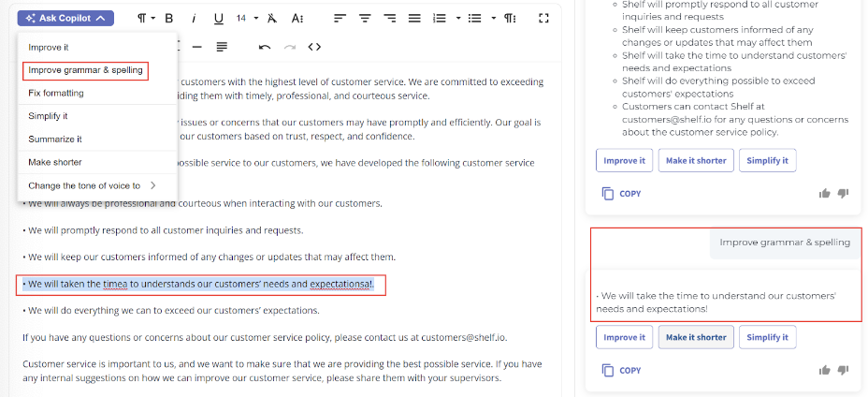Click Improve it below the grammar-corrected response
868x397 pixels.
pyautogui.click(x=625, y=337)
